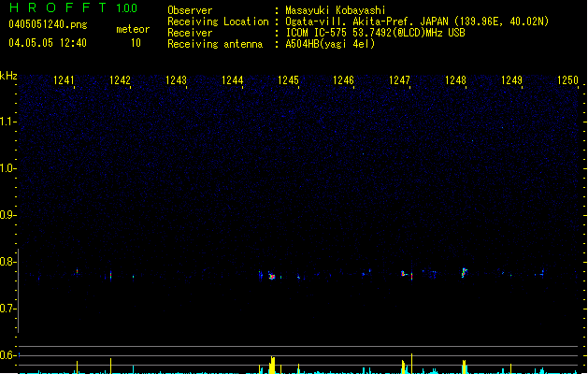
Task: Click the 'Receiving Location' label
Action: [218, 22]
